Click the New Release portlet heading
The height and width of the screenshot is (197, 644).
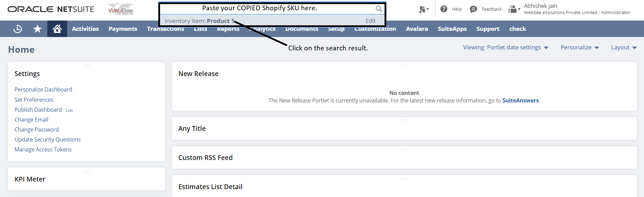(x=198, y=74)
